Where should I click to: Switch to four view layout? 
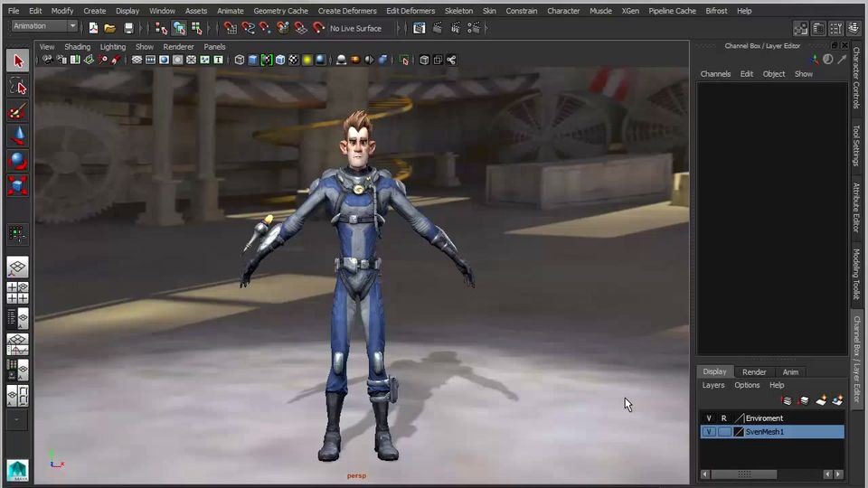click(x=18, y=293)
